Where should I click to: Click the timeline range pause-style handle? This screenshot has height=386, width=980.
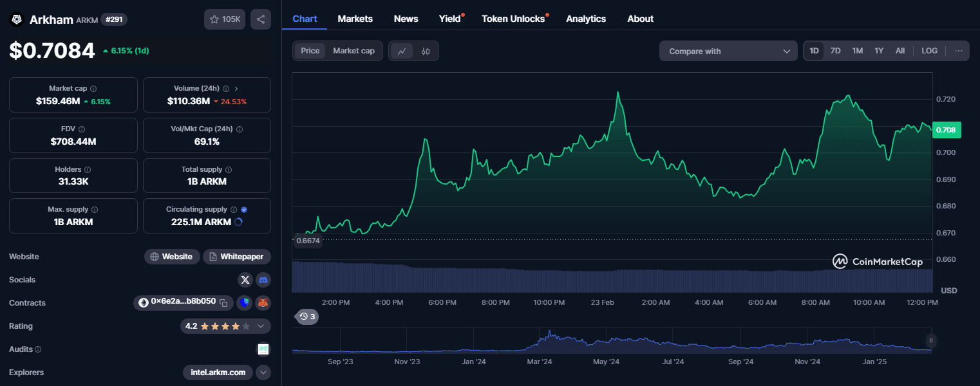(930, 340)
